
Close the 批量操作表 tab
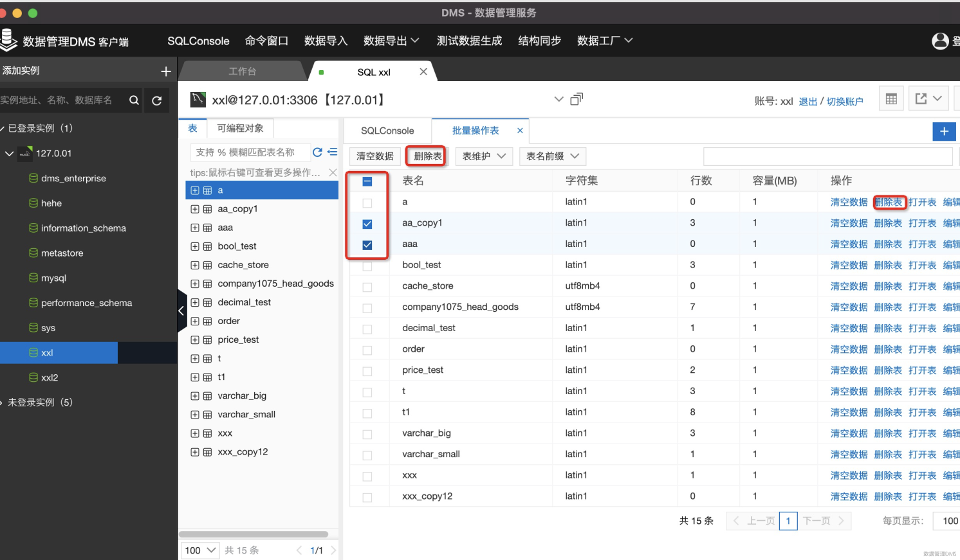pos(520,131)
